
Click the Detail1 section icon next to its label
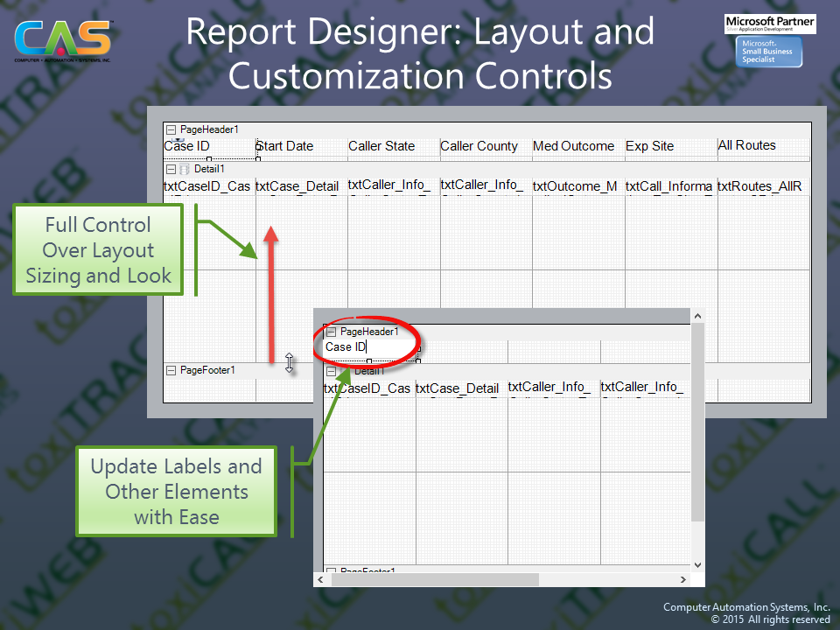[x=184, y=169]
